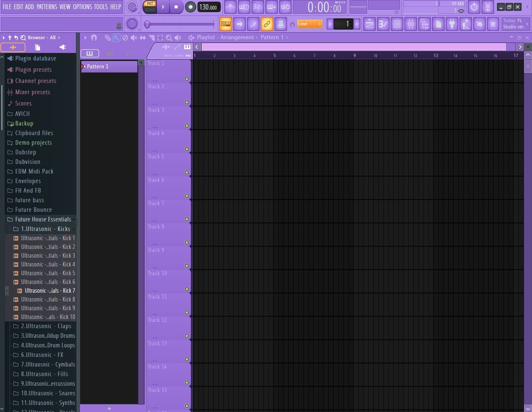
Task: Click the link/multilink controllers icon
Action: pyautogui.click(x=267, y=24)
